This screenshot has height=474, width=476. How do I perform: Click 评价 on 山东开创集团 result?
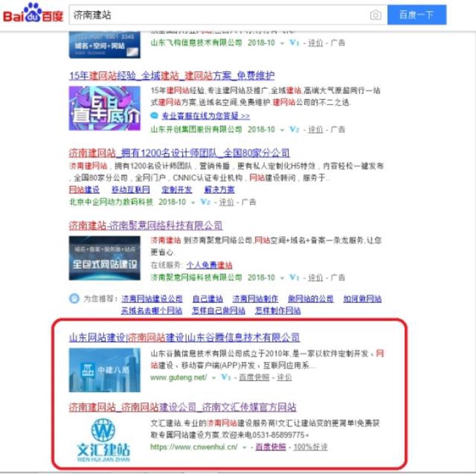point(315,129)
